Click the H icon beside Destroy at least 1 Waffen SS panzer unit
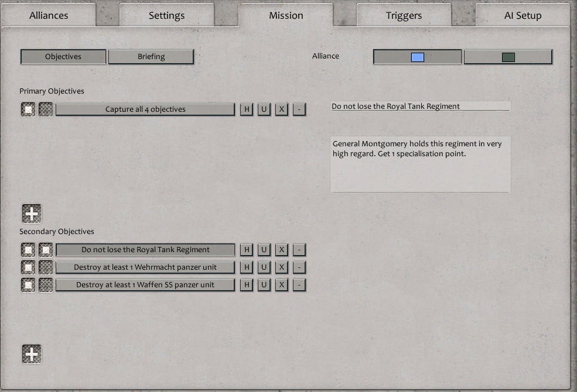The image size is (577, 392). (246, 285)
